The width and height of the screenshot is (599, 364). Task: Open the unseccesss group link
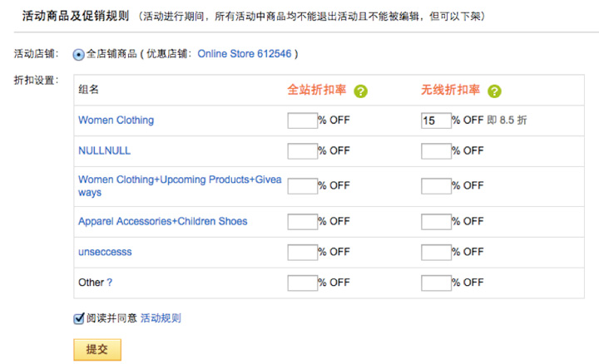(x=105, y=252)
